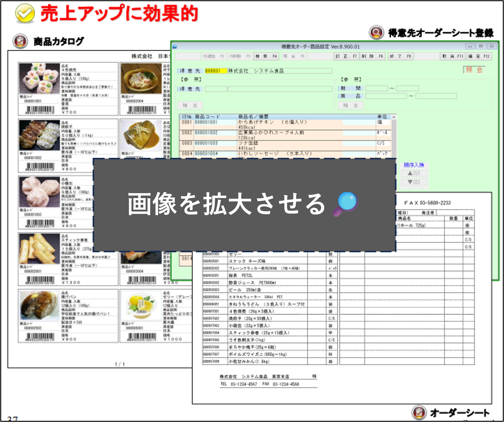504x422 pixels.
Task: Click the customer name field 株式会社 システム食品
Action: (280, 71)
